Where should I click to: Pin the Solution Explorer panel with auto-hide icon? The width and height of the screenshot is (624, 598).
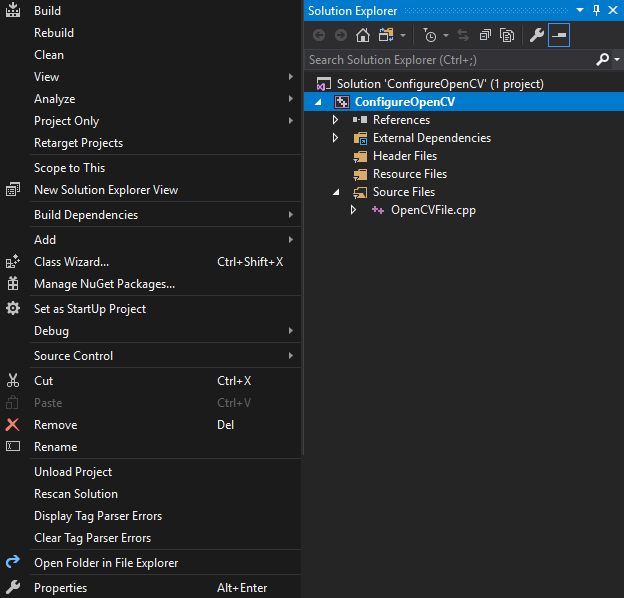tap(597, 11)
